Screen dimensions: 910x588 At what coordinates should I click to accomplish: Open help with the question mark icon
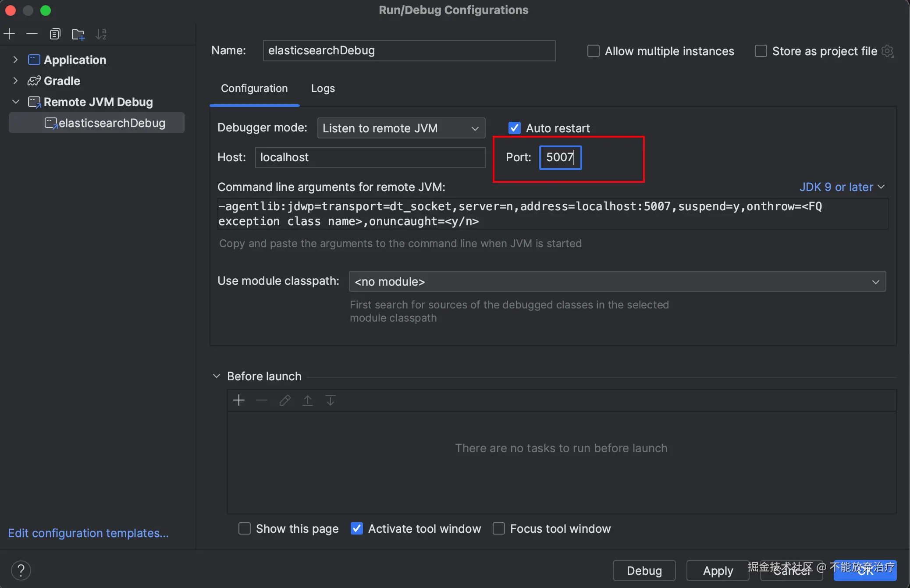(21, 570)
